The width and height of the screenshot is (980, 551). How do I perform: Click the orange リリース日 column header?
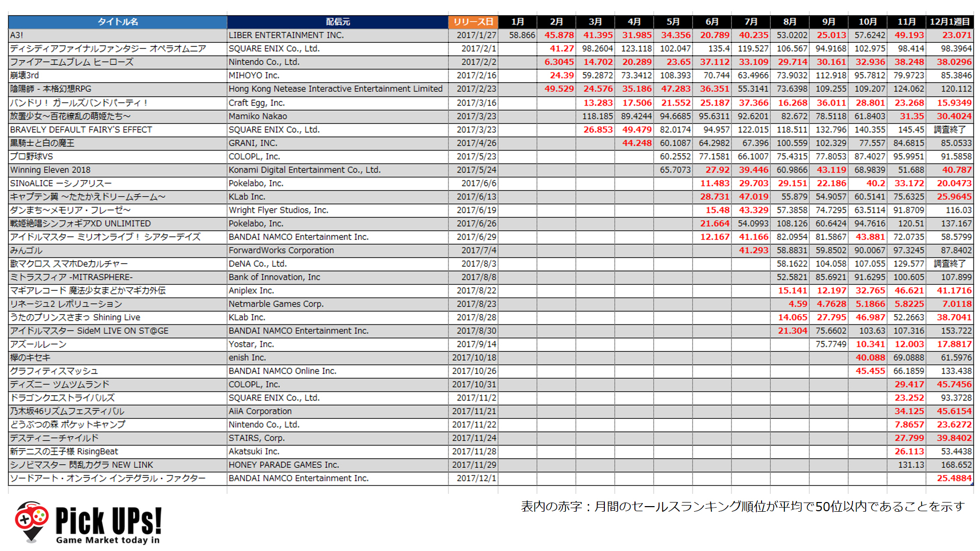click(x=473, y=21)
